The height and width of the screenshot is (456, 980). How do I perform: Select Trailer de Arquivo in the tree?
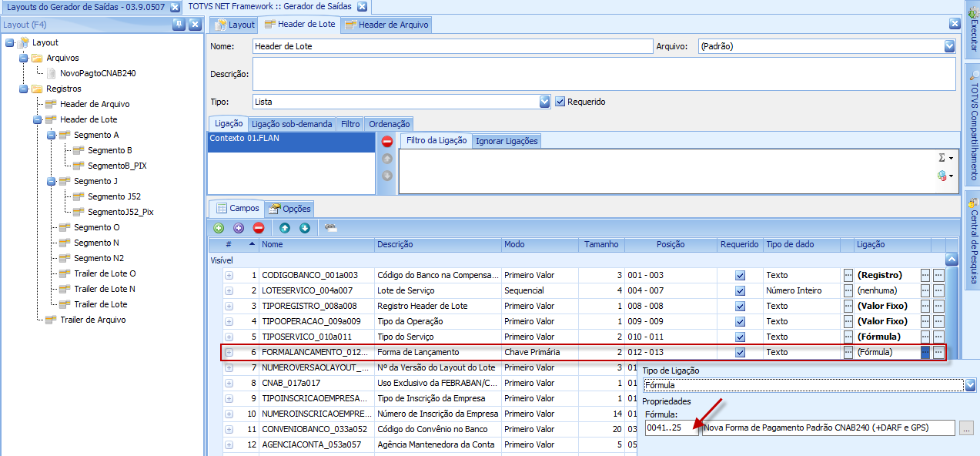pyautogui.click(x=93, y=320)
